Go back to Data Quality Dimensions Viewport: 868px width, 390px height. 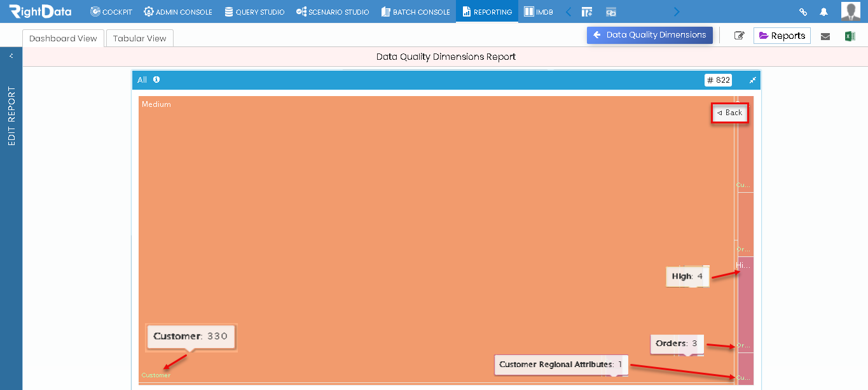pyautogui.click(x=650, y=35)
